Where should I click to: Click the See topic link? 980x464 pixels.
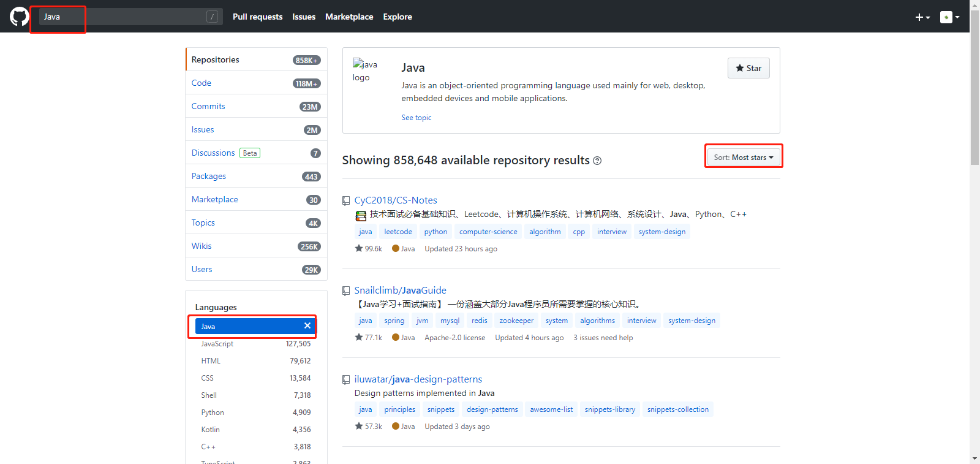(x=417, y=118)
